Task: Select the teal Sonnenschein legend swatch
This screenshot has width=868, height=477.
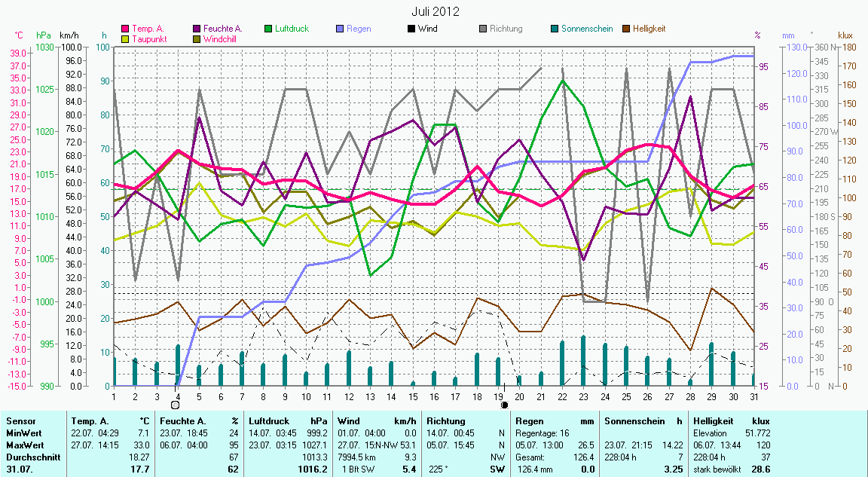Action: 555,29
